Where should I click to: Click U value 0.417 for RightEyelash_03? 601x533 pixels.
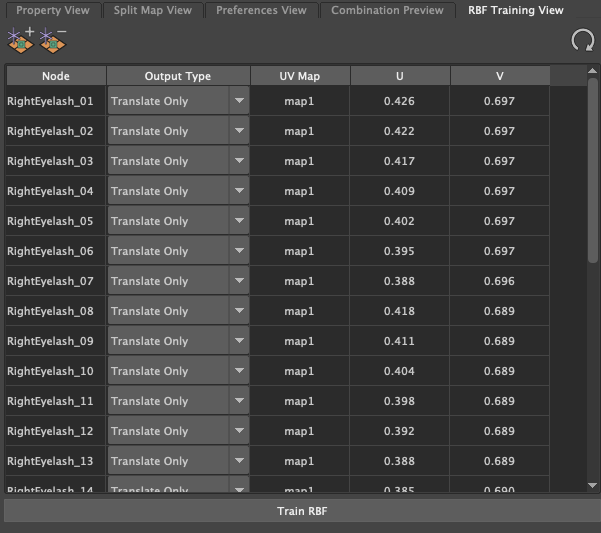coord(399,161)
